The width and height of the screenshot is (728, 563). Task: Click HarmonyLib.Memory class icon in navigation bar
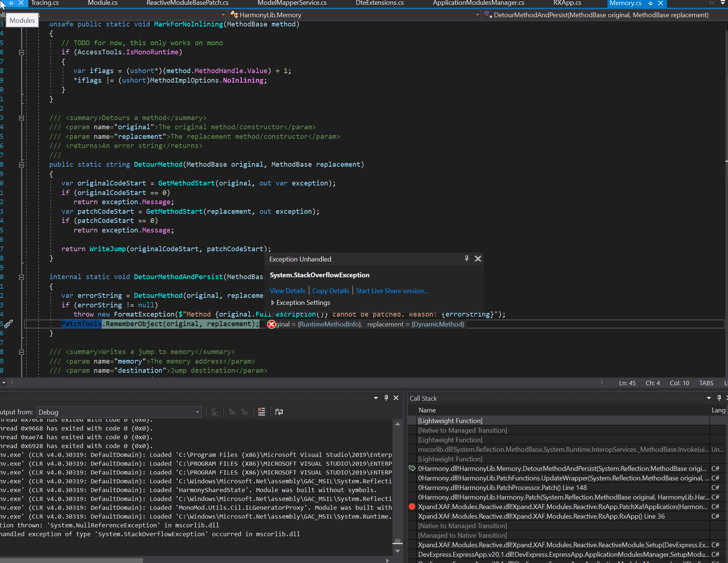234,15
